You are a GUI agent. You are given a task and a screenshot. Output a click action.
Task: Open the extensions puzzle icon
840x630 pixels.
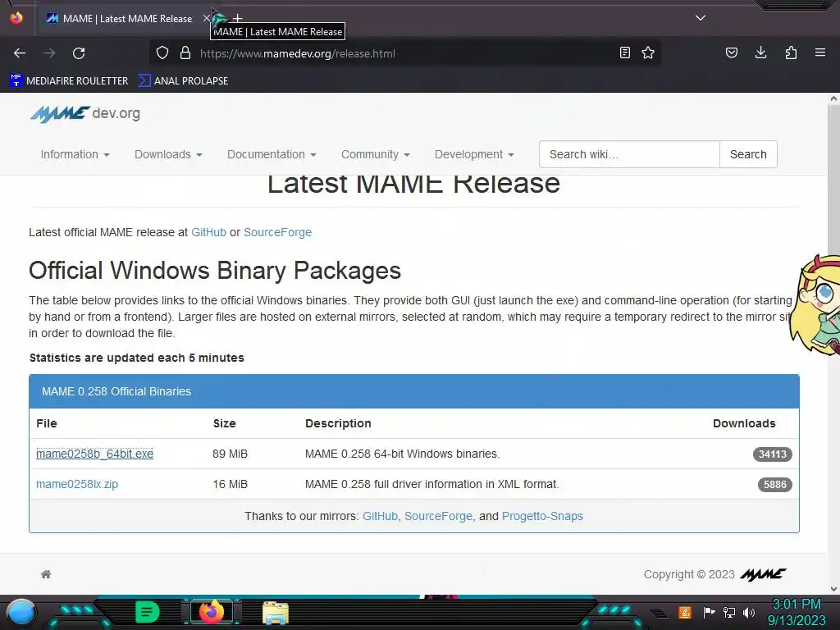(x=791, y=52)
